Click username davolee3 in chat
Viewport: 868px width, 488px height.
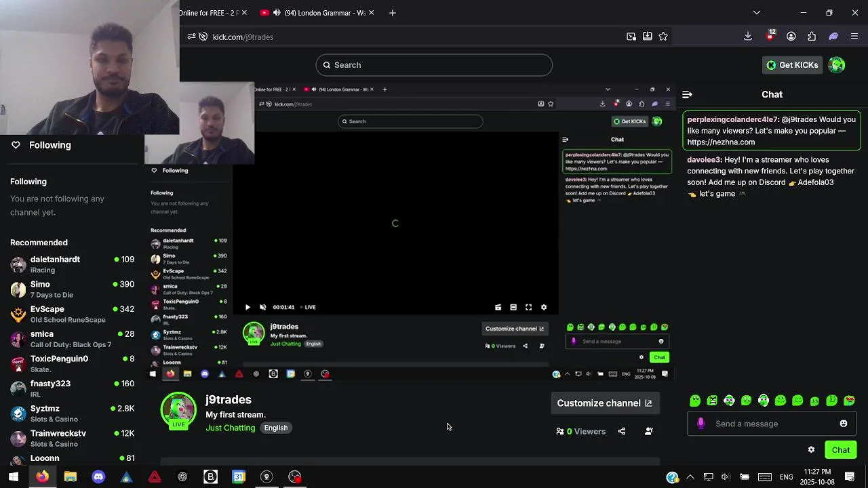pos(705,160)
